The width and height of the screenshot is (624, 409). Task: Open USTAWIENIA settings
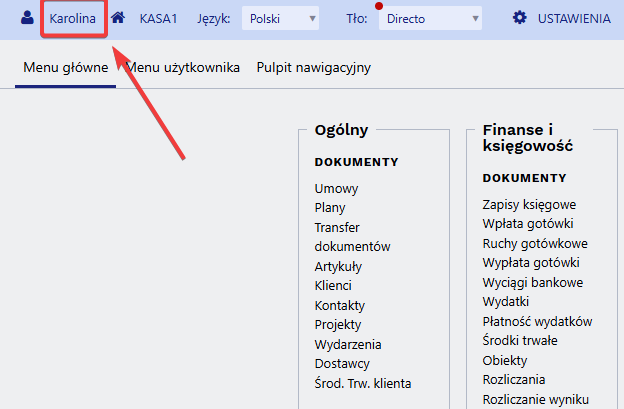(x=573, y=18)
